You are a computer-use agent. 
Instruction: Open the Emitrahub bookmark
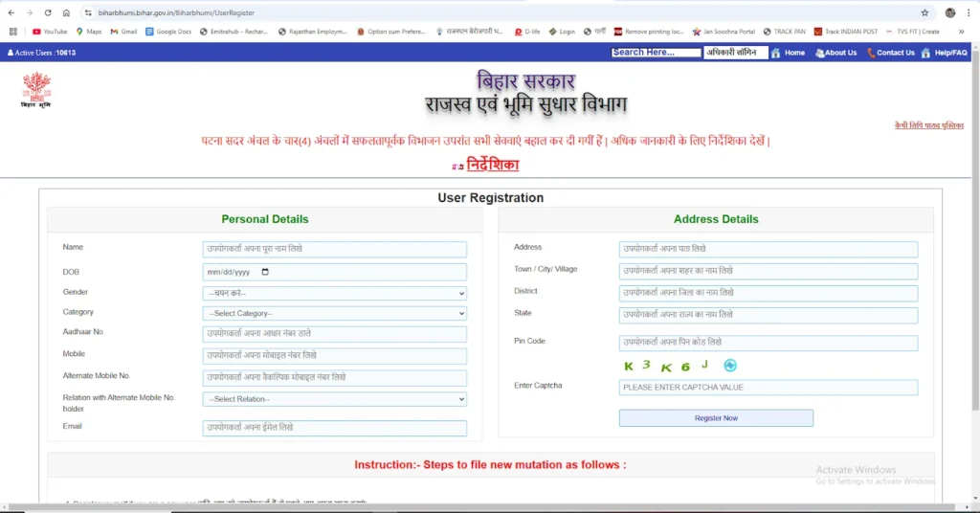pyautogui.click(x=234, y=32)
